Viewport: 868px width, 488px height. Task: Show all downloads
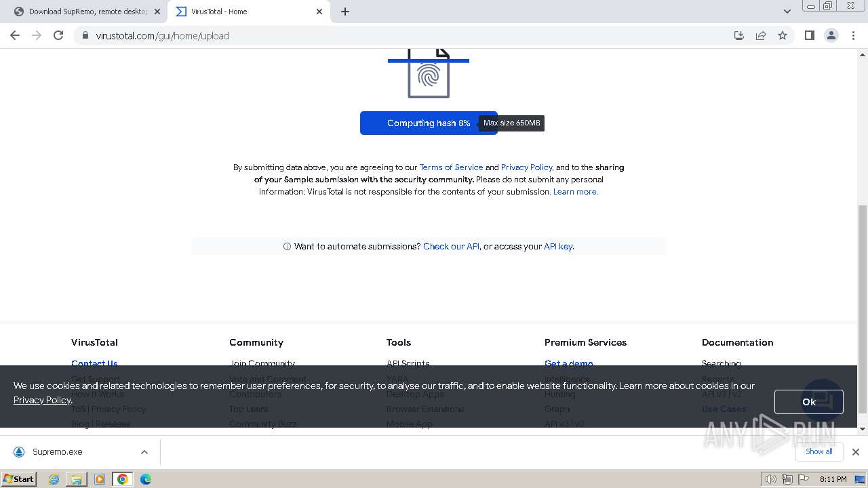819,451
